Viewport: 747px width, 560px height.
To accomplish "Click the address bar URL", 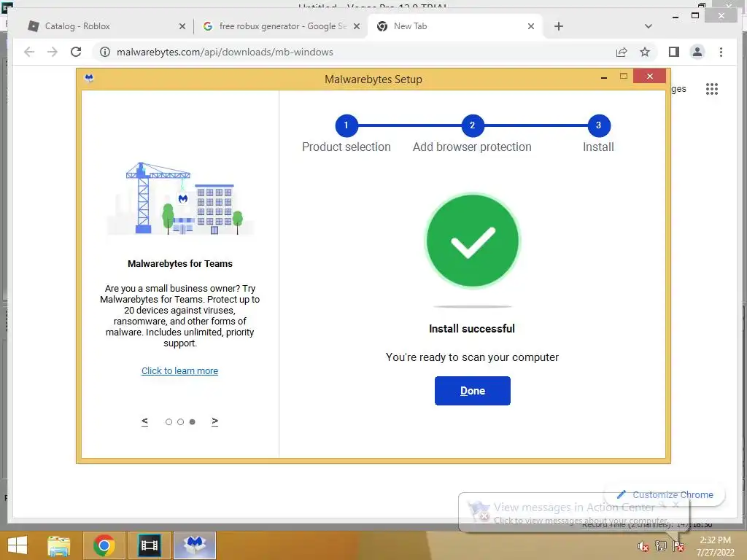I will pyautogui.click(x=225, y=52).
